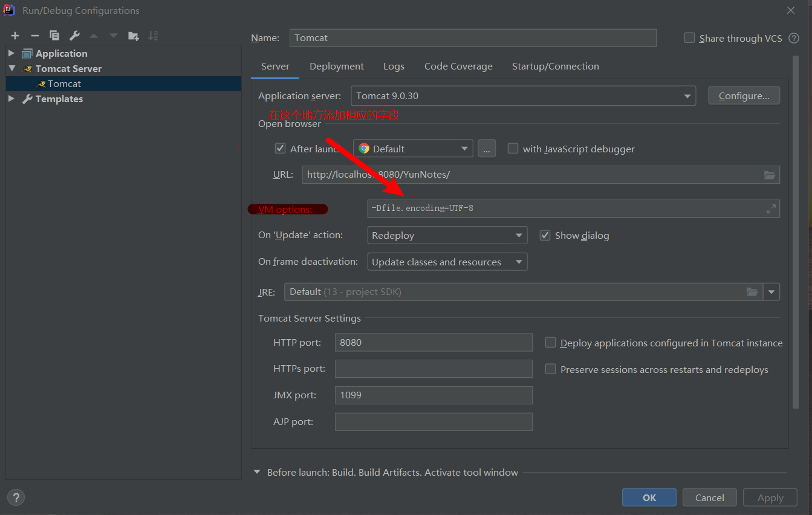Enable Preserve sessions across restarts and redeploys
812x515 pixels.
coord(550,369)
